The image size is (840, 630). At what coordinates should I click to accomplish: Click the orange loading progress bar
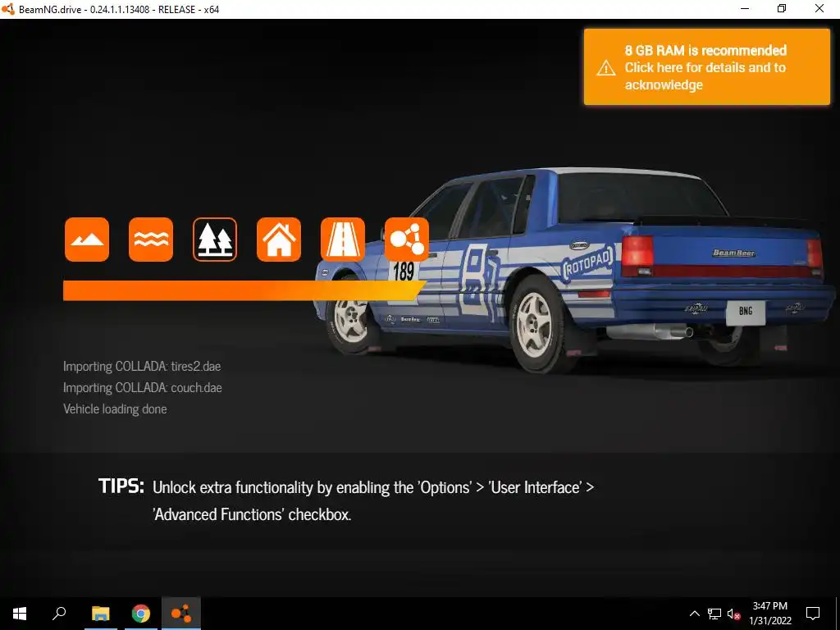(x=244, y=290)
